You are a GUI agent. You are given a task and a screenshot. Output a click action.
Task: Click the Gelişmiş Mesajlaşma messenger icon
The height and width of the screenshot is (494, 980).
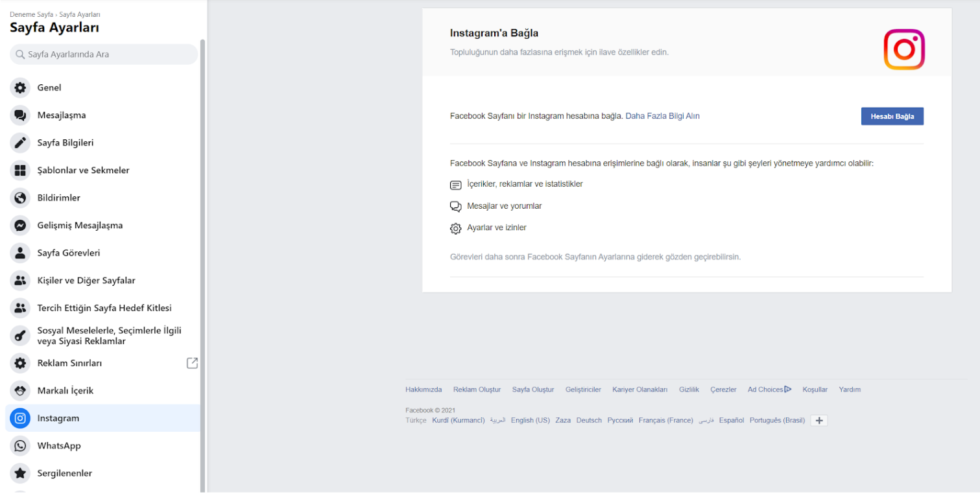pyautogui.click(x=20, y=226)
